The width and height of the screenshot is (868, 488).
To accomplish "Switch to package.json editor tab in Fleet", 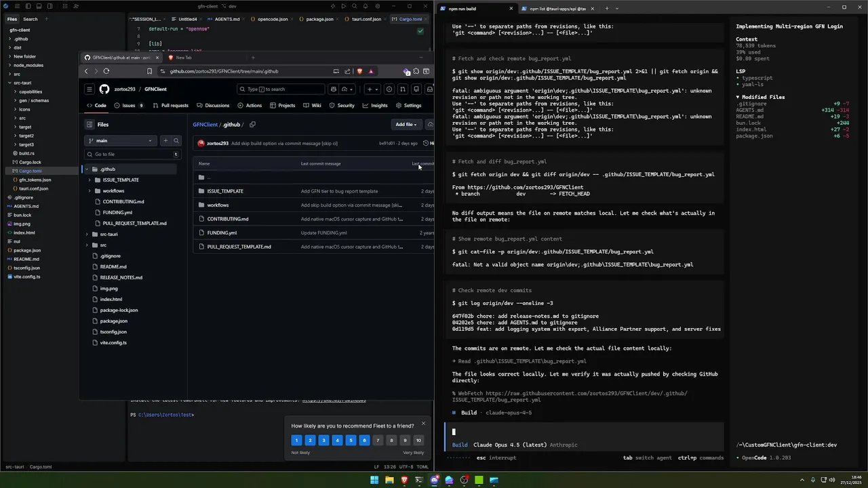I will tap(319, 19).
